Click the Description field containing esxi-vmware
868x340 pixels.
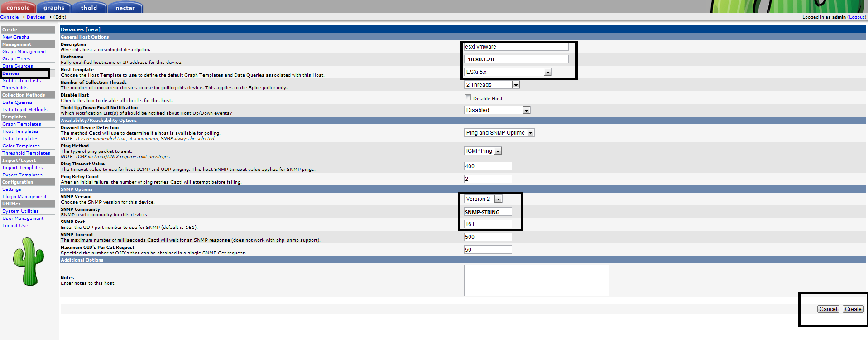pos(516,47)
